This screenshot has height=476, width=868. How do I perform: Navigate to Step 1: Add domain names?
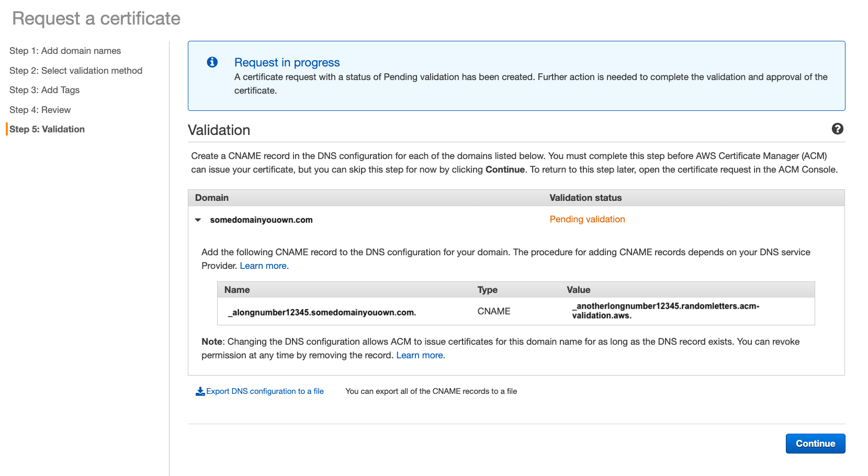[x=65, y=51]
